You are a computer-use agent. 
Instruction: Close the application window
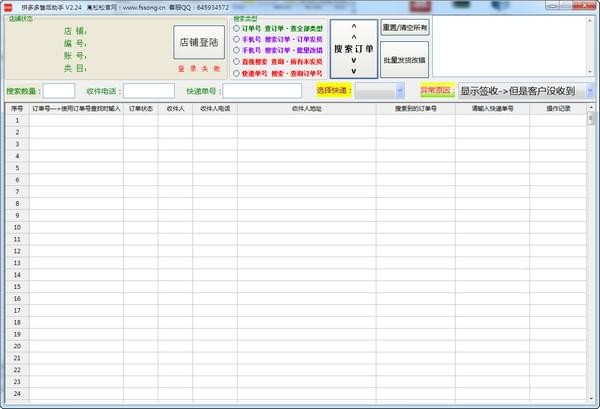click(584, 6)
